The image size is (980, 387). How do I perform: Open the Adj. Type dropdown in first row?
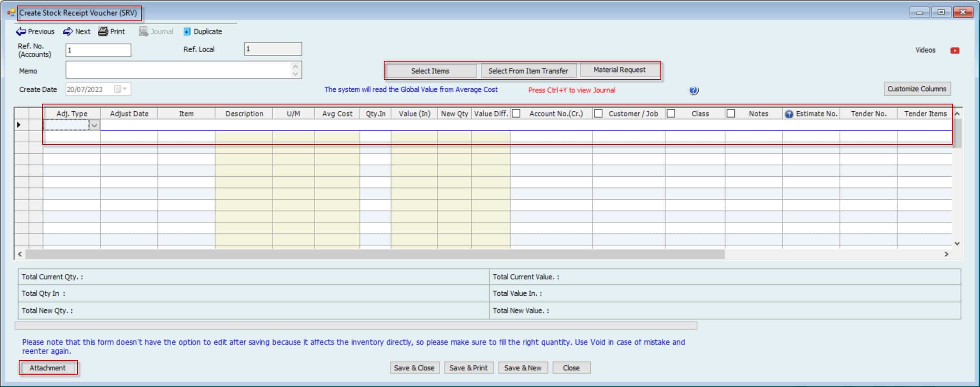pyautogui.click(x=94, y=125)
